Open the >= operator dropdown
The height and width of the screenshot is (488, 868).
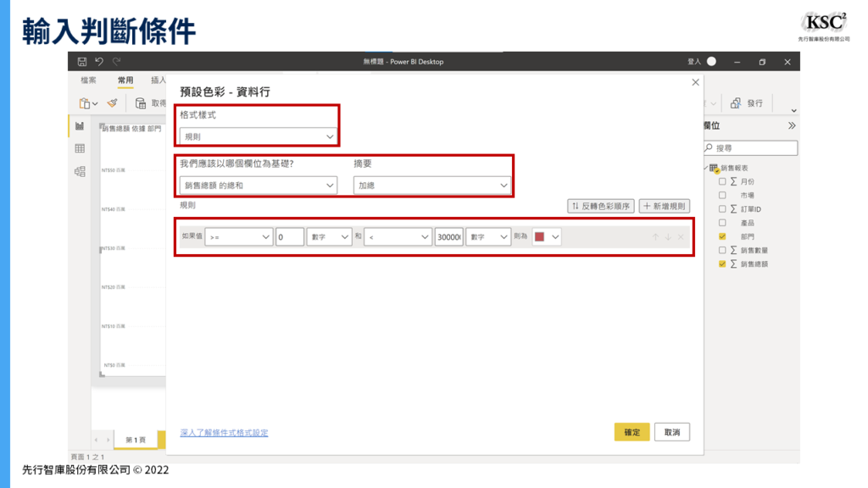click(x=238, y=237)
